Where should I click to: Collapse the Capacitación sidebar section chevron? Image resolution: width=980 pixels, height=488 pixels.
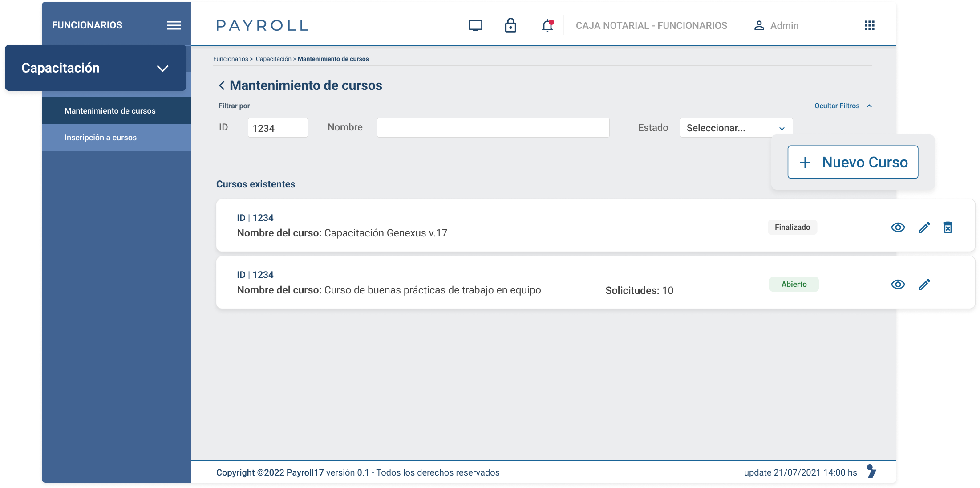(162, 68)
